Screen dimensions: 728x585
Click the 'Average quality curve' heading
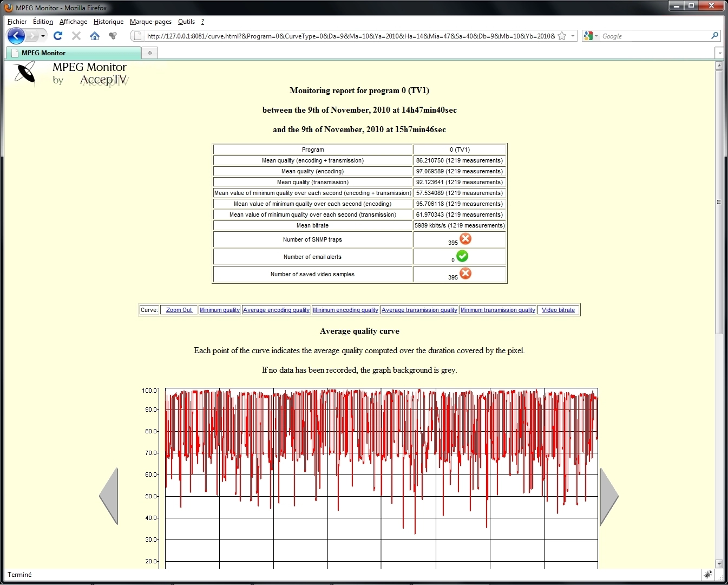pos(359,331)
